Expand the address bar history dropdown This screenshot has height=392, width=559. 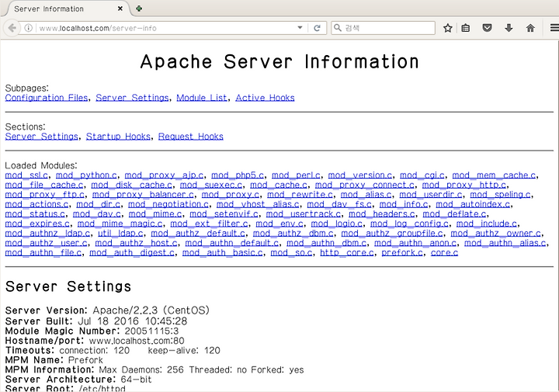(x=300, y=28)
